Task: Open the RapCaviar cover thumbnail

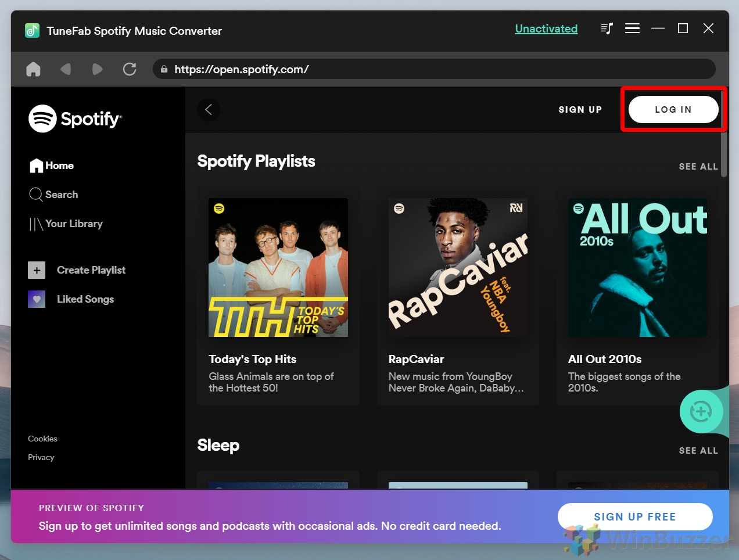Action: coord(458,267)
